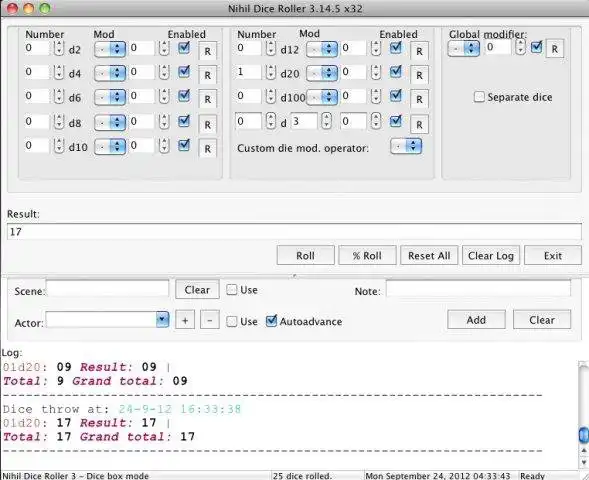Screen dimensions: 589x480
Task: Click the Log scrollbar thumb
Action: coord(583,435)
